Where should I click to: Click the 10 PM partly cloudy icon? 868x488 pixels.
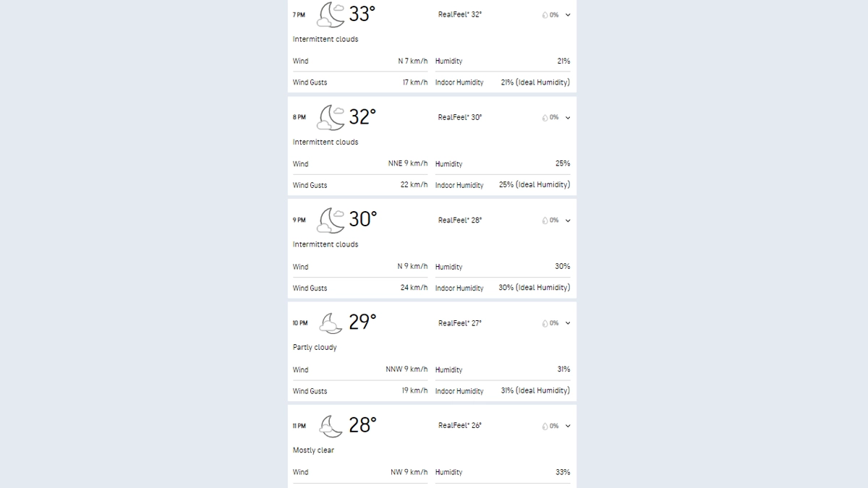point(331,323)
